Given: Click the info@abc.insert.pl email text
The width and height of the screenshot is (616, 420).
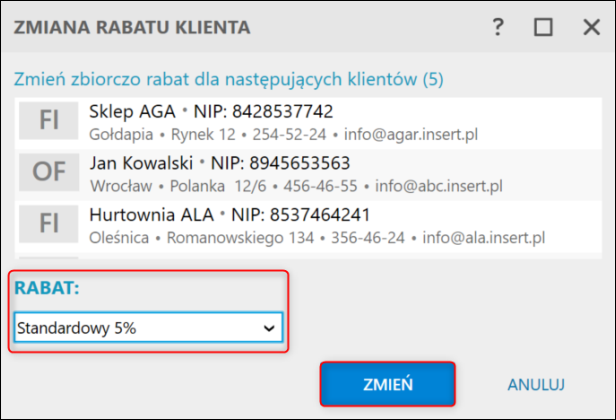Looking at the screenshot, I should pos(439,186).
